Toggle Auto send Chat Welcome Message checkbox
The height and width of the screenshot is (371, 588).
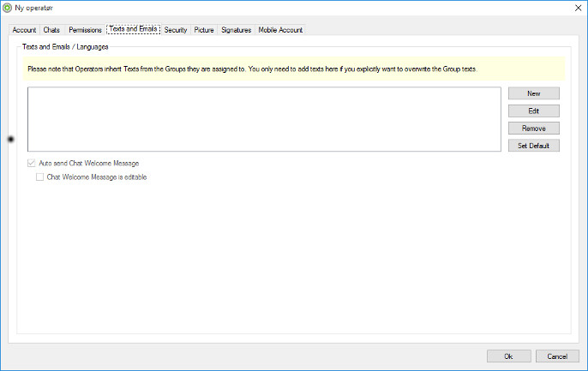(32, 163)
